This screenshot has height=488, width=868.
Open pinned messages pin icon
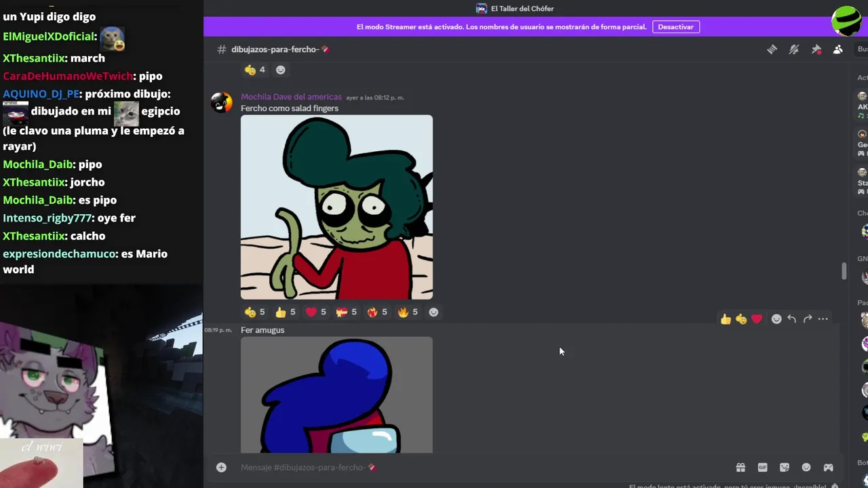(816, 49)
